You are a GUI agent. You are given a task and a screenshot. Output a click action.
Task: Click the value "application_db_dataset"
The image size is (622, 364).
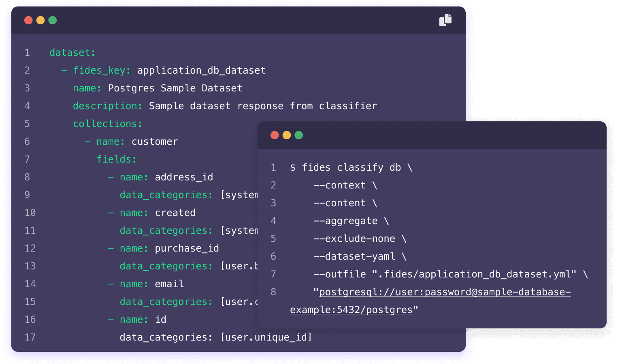(x=201, y=70)
